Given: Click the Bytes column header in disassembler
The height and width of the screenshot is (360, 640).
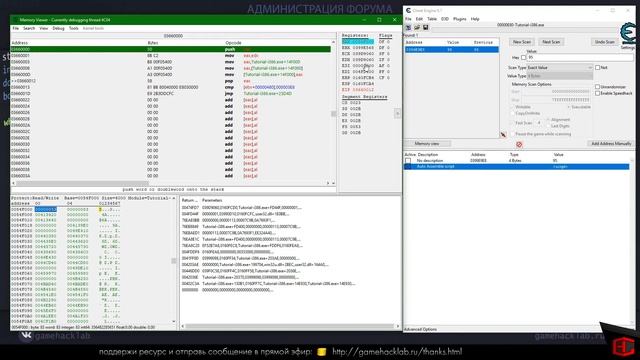Looking at the screenshot, I should click(153, 43).
